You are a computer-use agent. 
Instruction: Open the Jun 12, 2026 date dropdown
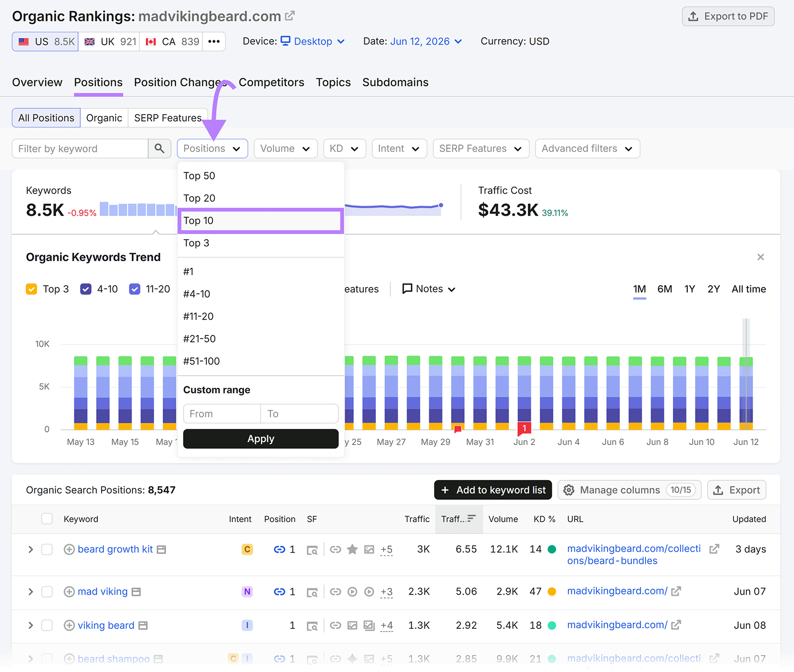426,41
